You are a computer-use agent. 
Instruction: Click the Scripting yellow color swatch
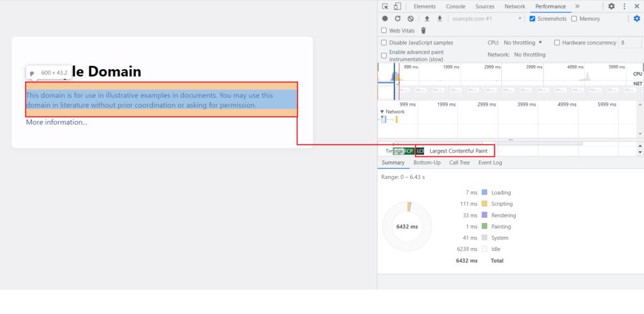click(x=484, y=203)
